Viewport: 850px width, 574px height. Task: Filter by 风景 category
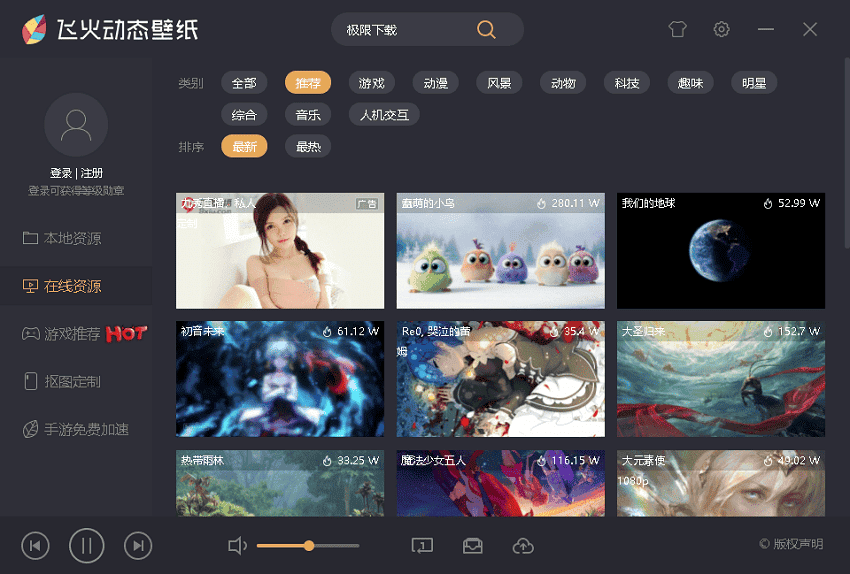pyautogui.click(x=499, y=83)
